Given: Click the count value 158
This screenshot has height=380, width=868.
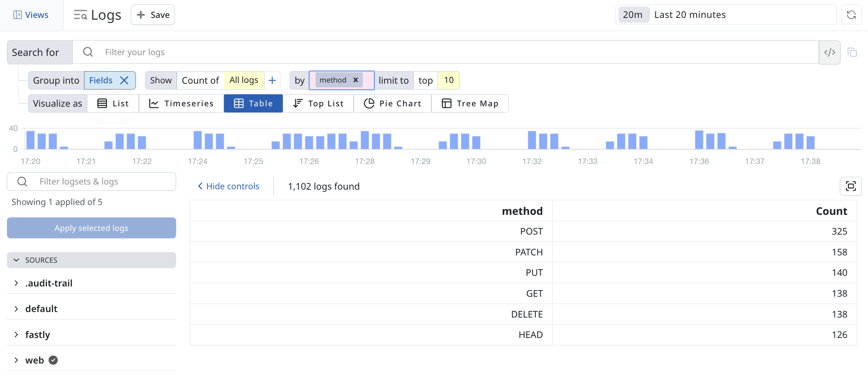Looking at the screenshot, I should click(839, 252).
